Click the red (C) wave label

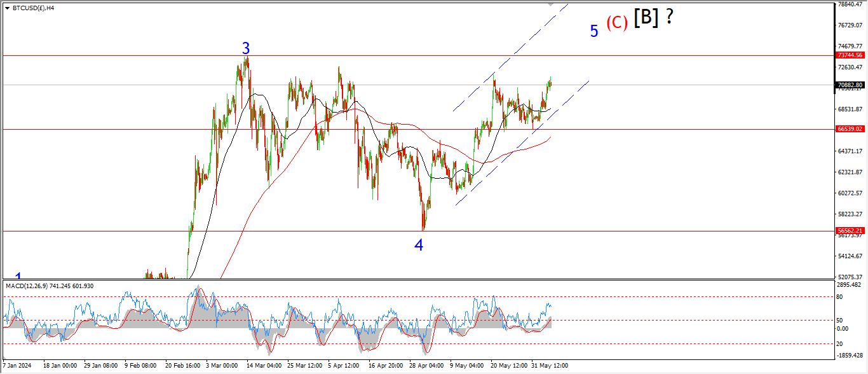(x=616, y=23)
